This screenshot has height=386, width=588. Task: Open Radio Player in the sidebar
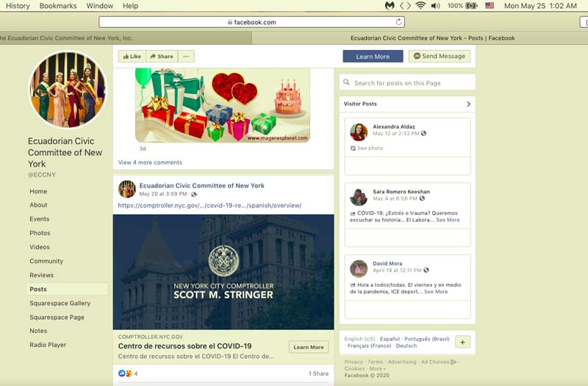[x=48, y=345]
